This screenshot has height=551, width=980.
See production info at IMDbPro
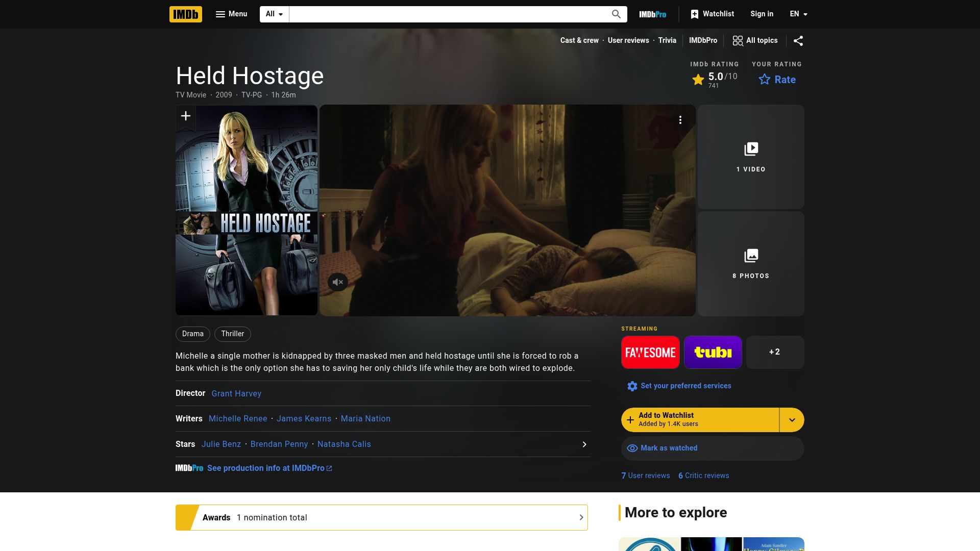(269, 468)
